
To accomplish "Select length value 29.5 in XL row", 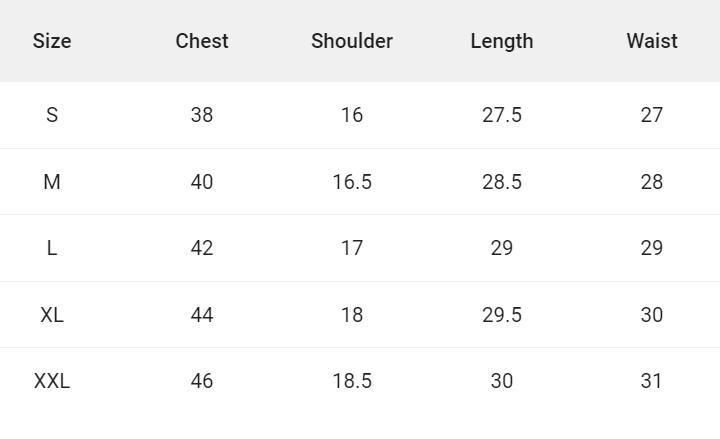I will [x=502, y=315].
